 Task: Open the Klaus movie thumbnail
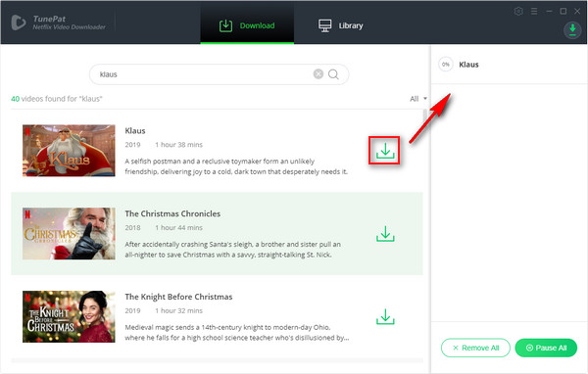(69, 151)
